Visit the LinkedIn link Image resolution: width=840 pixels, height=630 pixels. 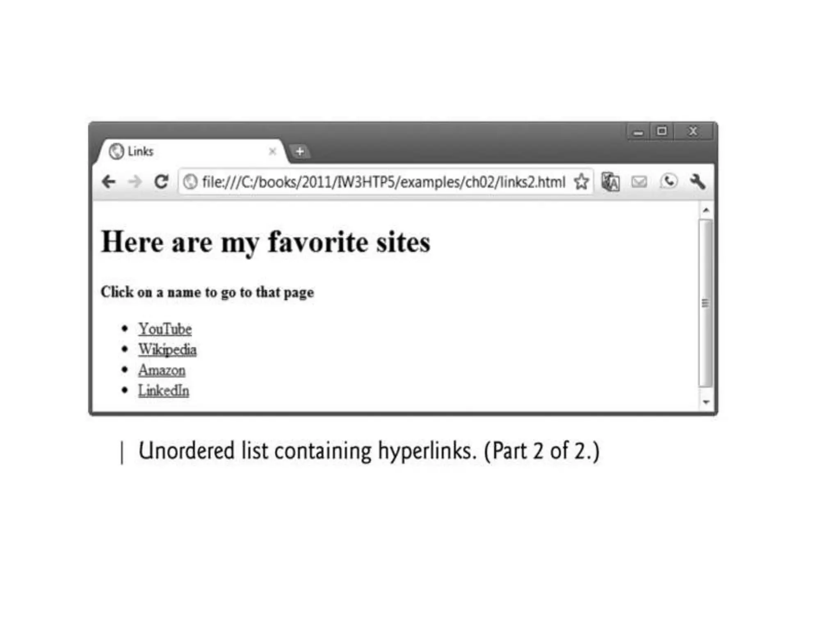pyautogui.click(x=164, y=390)
